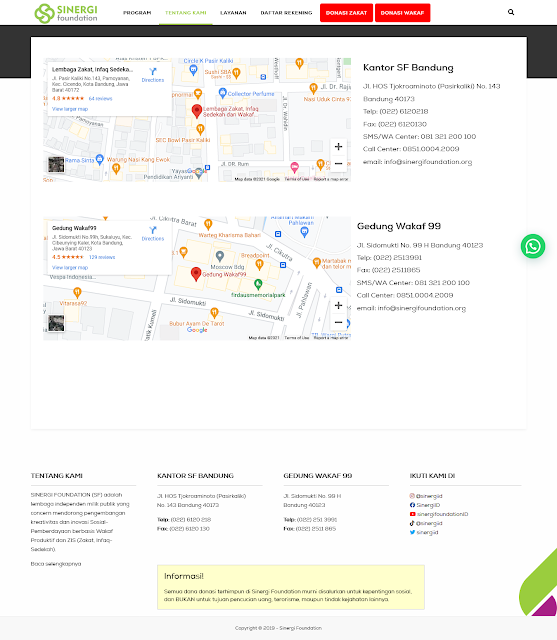
Task: Click the firdausmemorialpark green marker
Action: 258,284
